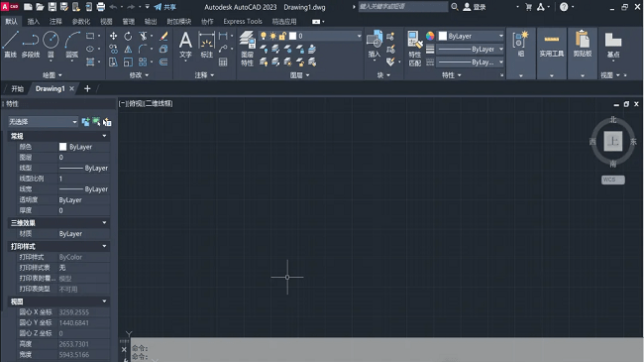Choose the Trim tool
This screenshot has height=362, width=644.
pyautogui.click(x=143, y=36)
